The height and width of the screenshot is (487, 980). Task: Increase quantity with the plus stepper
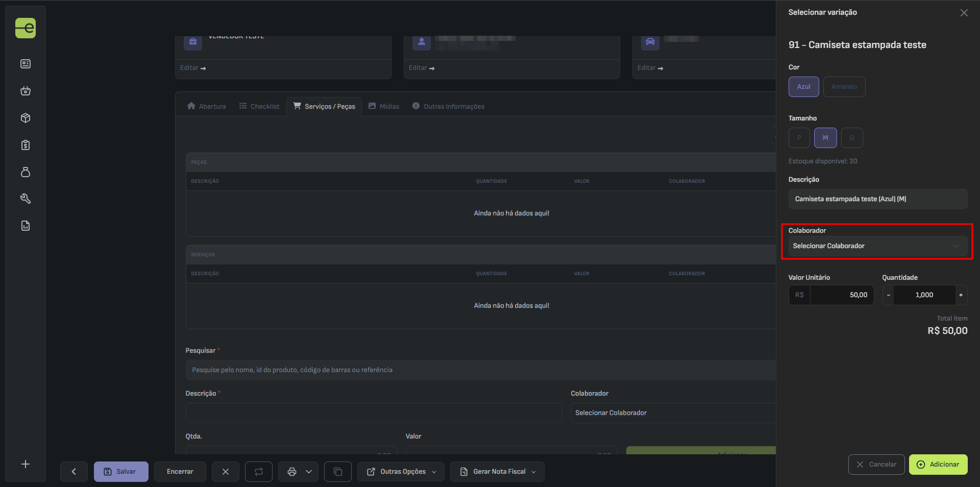click(x=961, y=295)
